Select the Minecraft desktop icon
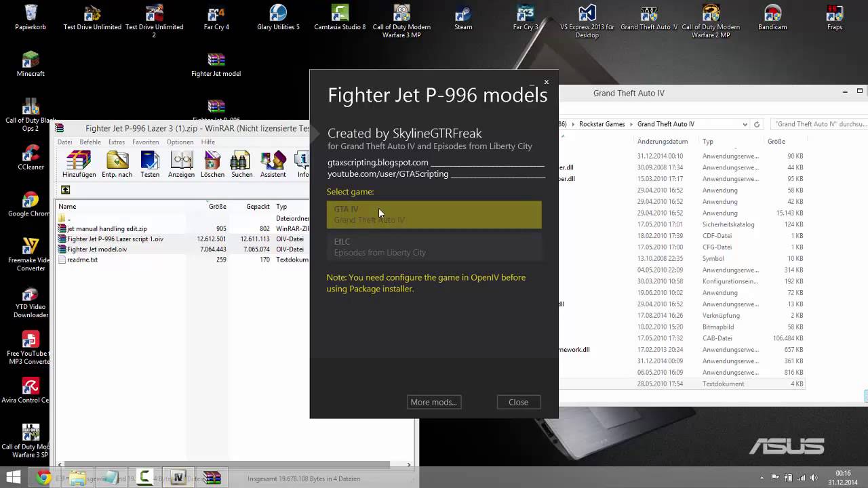The width and height of the screenshot is (868, 488). tap(31, 64)
